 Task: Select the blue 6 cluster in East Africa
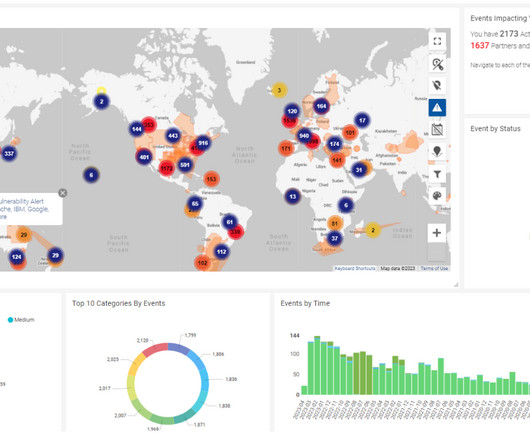pos(346,205)
